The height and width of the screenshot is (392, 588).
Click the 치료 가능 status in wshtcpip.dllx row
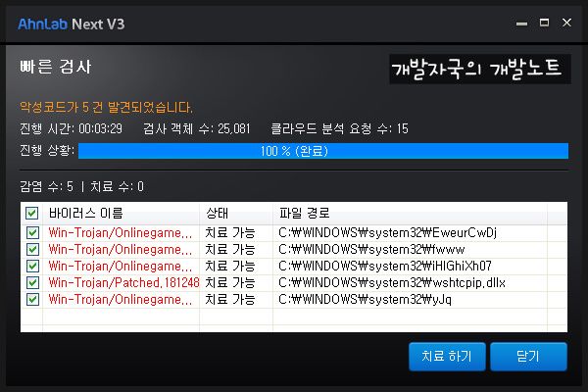[230, 282]
